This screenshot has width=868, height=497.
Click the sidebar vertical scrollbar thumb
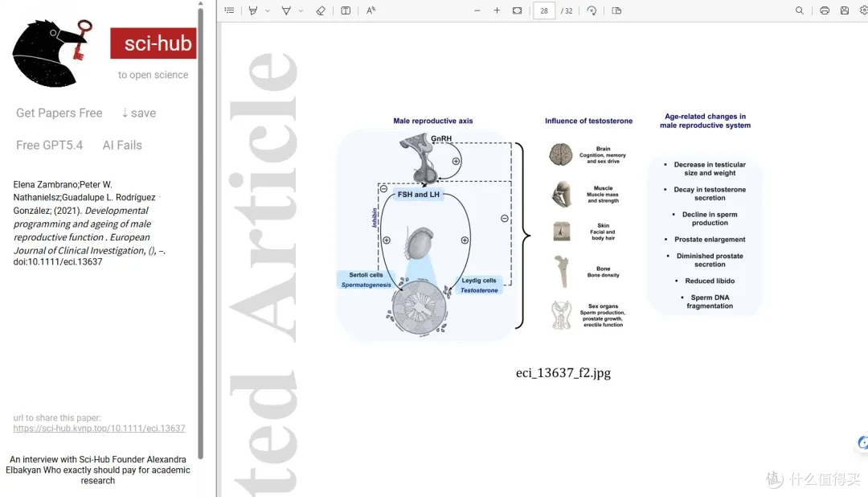click(x=200, y=232)
